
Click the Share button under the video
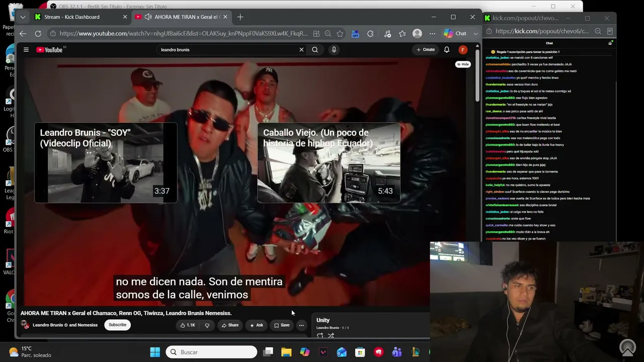(x=230, y=325)
